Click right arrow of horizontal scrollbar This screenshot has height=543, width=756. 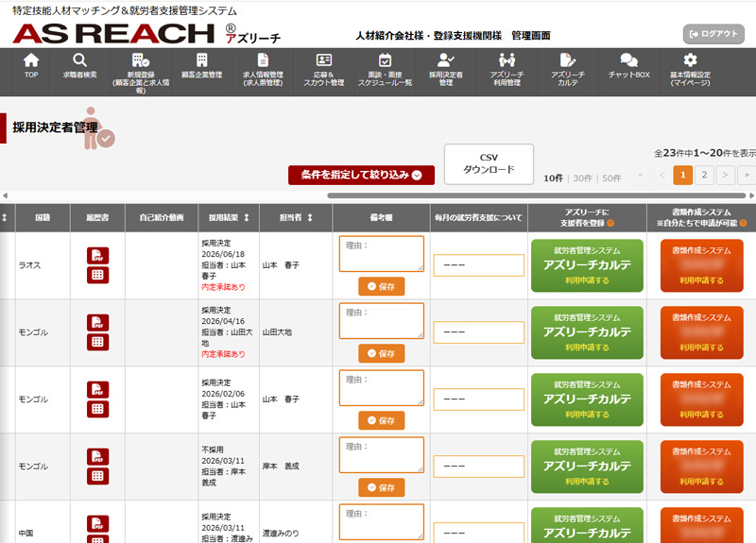click(751, 195)
